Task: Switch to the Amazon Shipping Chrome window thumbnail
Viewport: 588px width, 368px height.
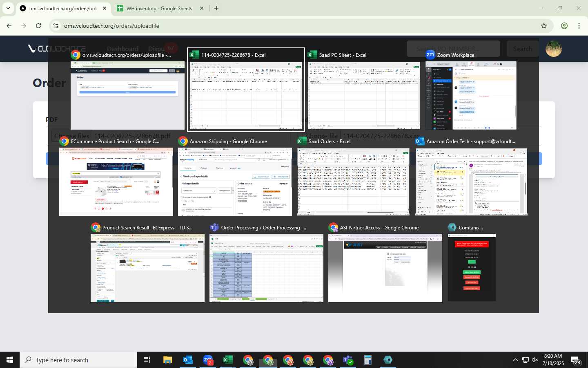Action: pyautogui.click(x=235, y=182)
